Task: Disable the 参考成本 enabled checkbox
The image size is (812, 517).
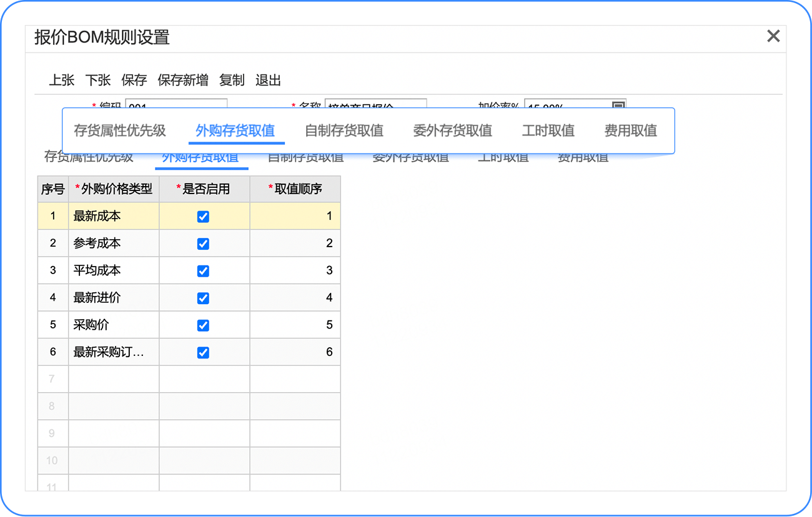Action: (203, 244)
